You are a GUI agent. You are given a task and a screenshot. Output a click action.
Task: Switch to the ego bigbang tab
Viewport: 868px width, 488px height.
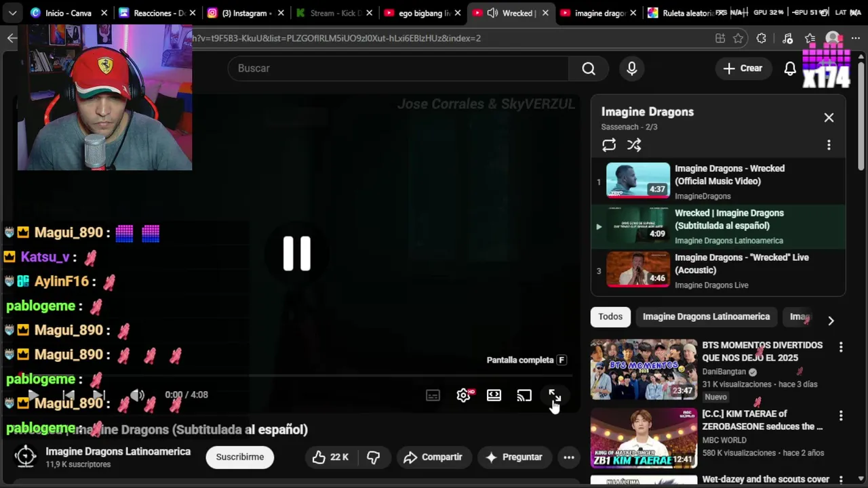425,13
